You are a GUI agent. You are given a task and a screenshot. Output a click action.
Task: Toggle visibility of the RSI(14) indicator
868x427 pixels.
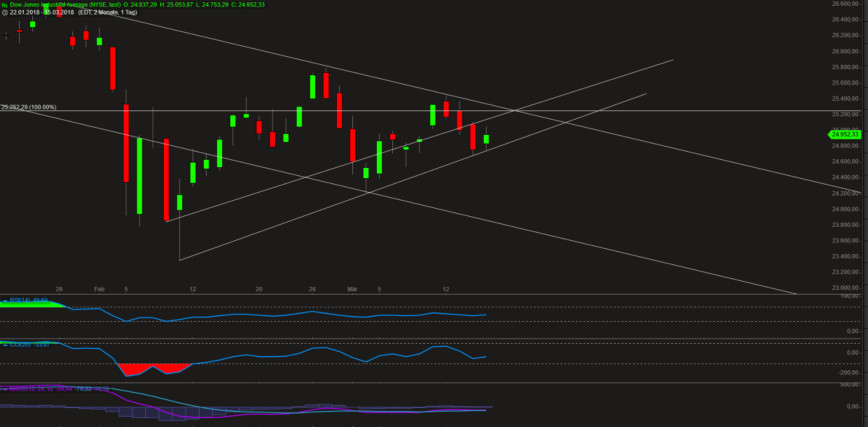point(5,300)
